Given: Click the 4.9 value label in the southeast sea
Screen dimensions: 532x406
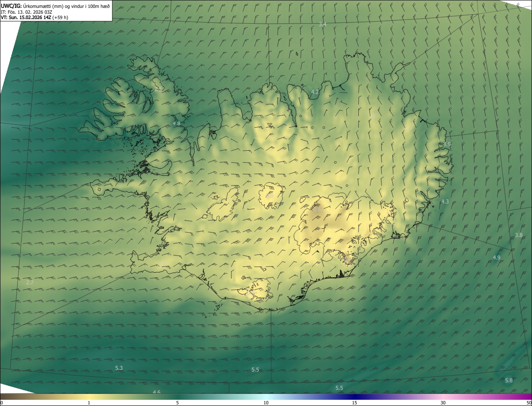Looking at the screenshot, I should coord(496,258).
